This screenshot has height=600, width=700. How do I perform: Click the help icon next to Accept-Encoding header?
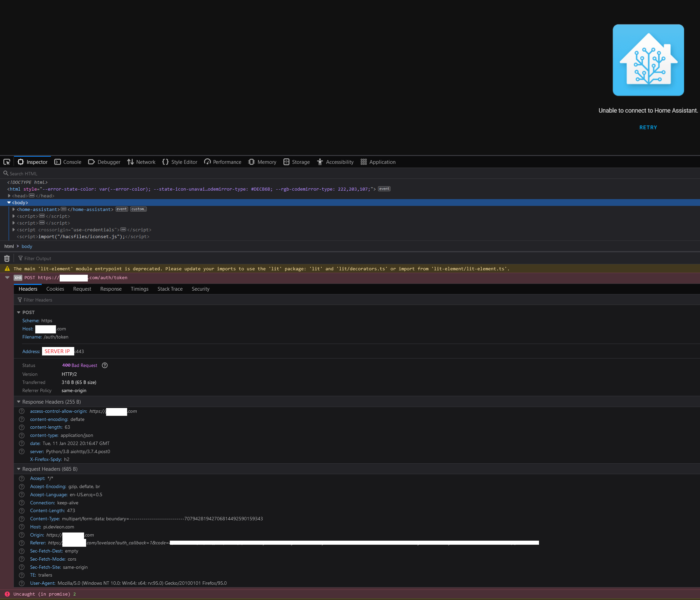point(22,486)
